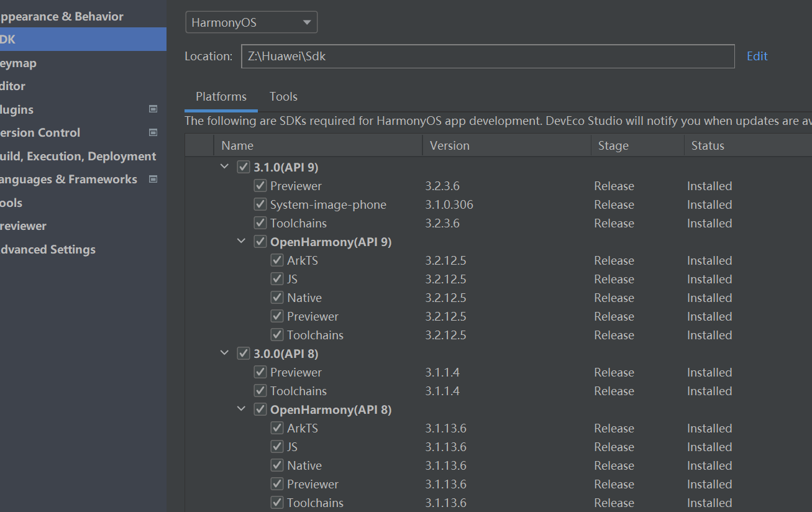
Task: Sort by the Name column header
Action: coord(318,145)
